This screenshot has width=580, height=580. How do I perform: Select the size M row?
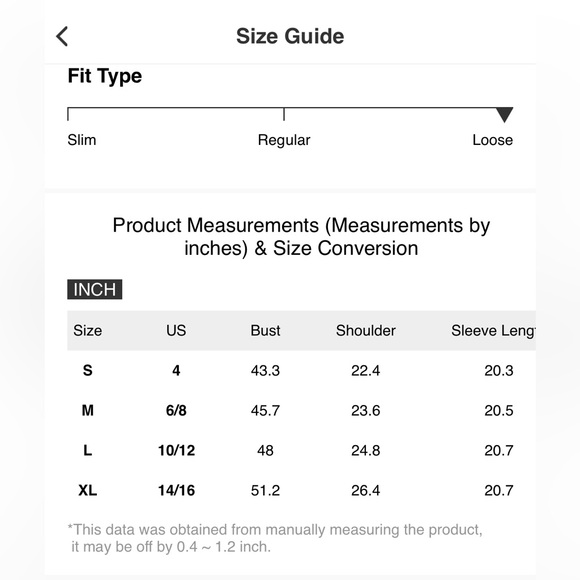[301, 410]
